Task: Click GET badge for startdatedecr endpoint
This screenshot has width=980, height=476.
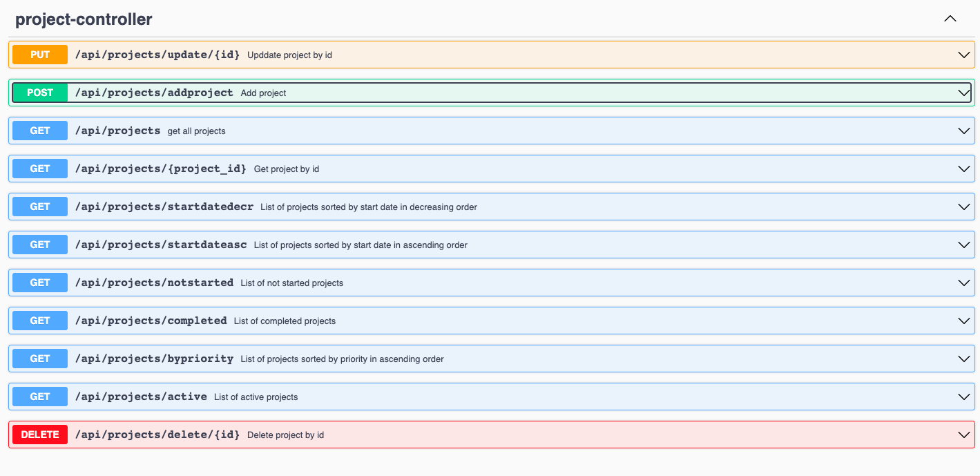Action: [x=40, y=207]
